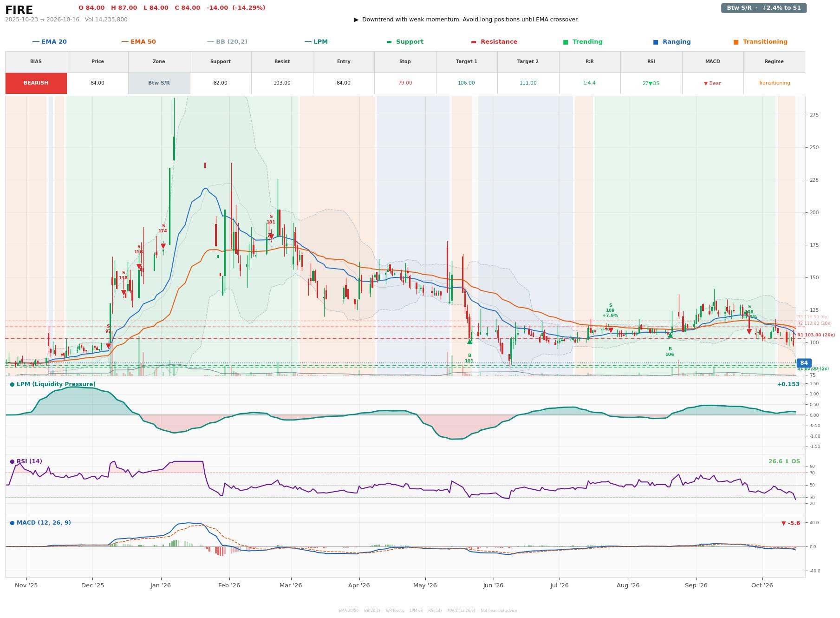Click the sell marker labeled 109 +7.9%
840x618 pixels.
point(611,330)
